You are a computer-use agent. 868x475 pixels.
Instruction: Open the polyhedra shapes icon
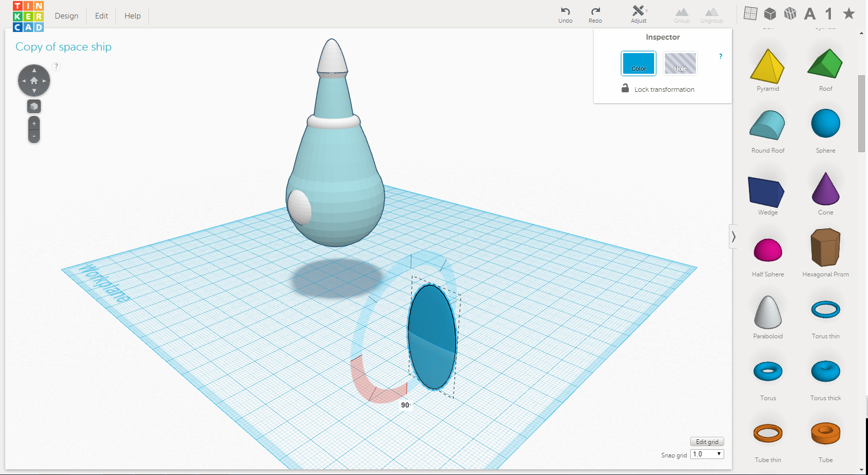pyautogui.click(x=790, y=13)
